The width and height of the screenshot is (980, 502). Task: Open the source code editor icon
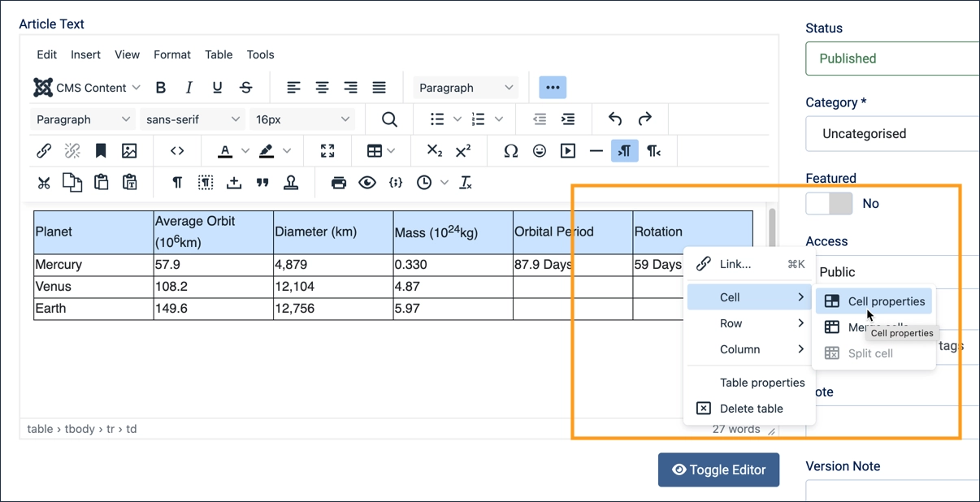tap(177, 150)
